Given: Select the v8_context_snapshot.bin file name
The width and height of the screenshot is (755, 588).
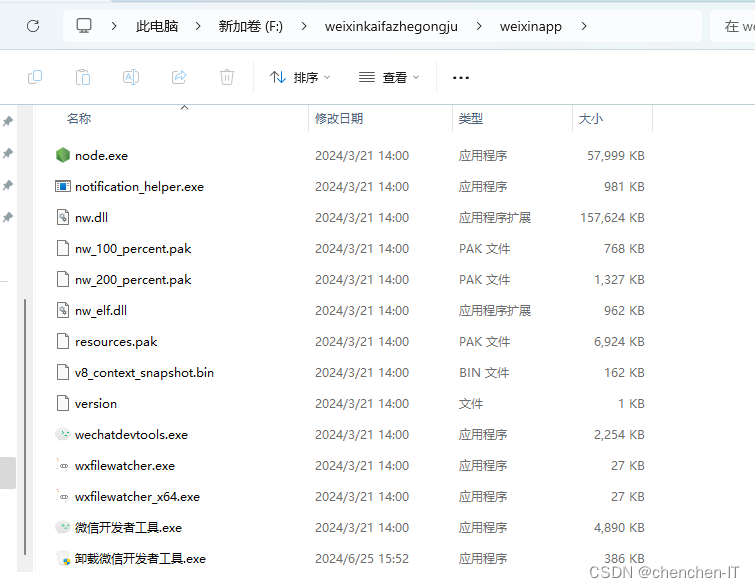Looking at the screenshot, I should pyautogui.click(x=144, y=372).
